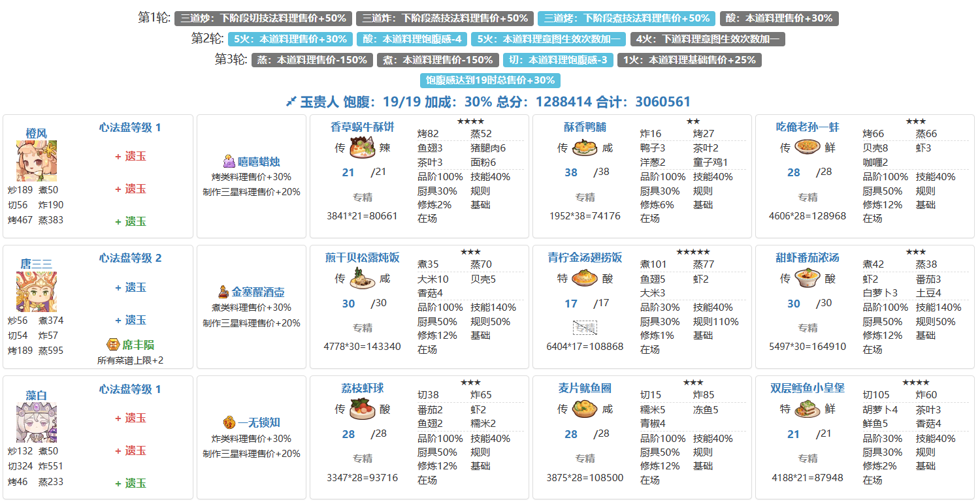The width and height of the screenshot is (980, 504).
Task: Toggle the 切：本道料理饱腹感-3 rule tag
Action: [x=557, y=60]
